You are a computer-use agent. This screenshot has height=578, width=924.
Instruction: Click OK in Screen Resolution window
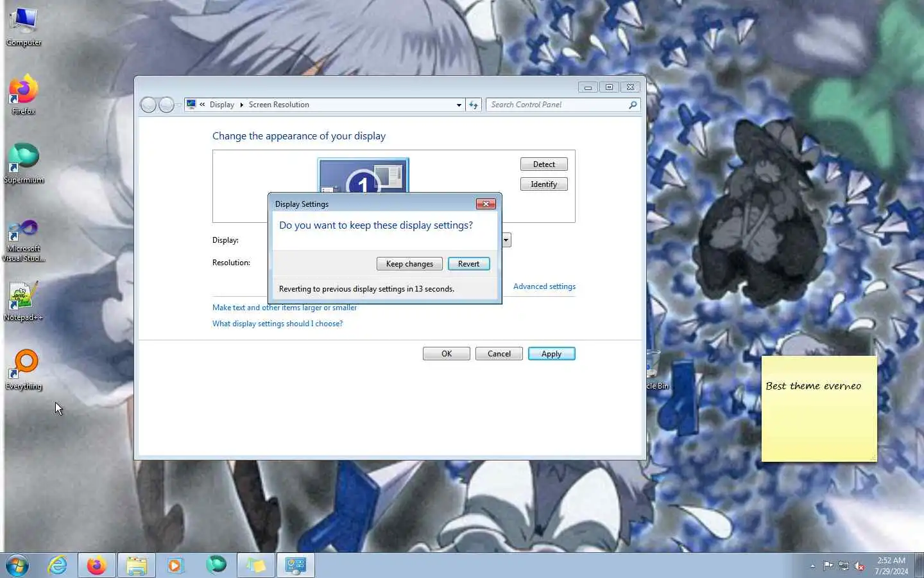[447, 354]
